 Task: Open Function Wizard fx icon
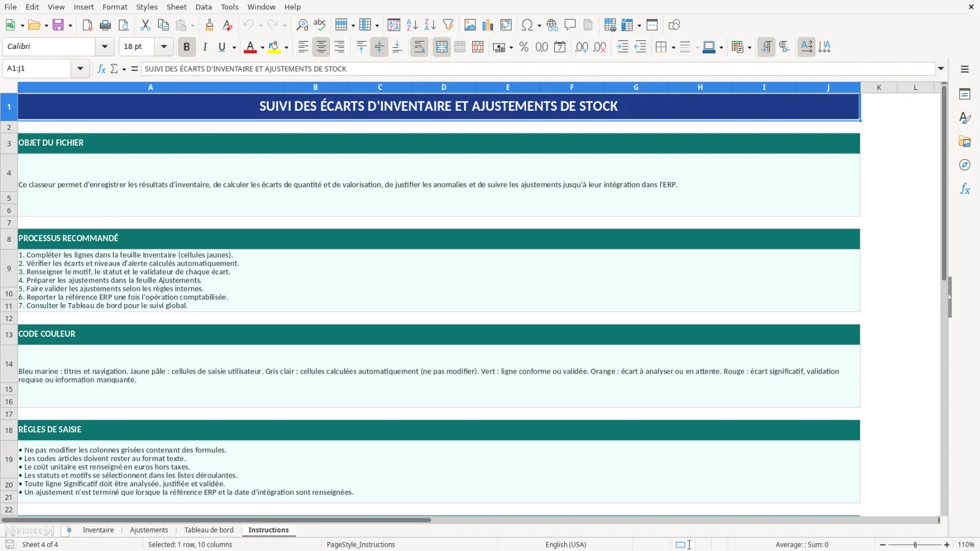click(x=102, y=69)
